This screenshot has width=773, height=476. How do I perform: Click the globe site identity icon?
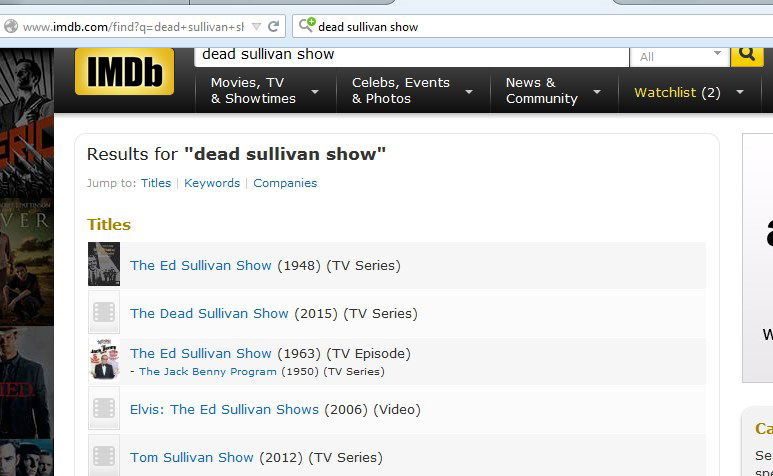(x=11, y=27)
